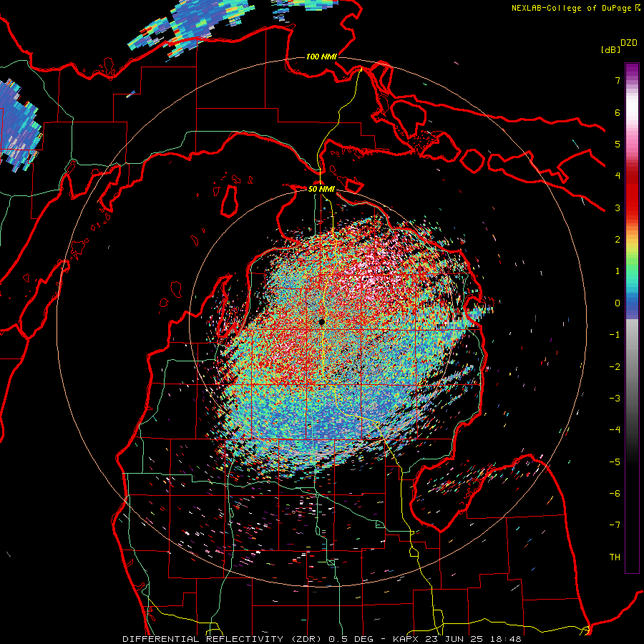Click the scale label -5
644x644 pixels.
click(x=615, y=462)
